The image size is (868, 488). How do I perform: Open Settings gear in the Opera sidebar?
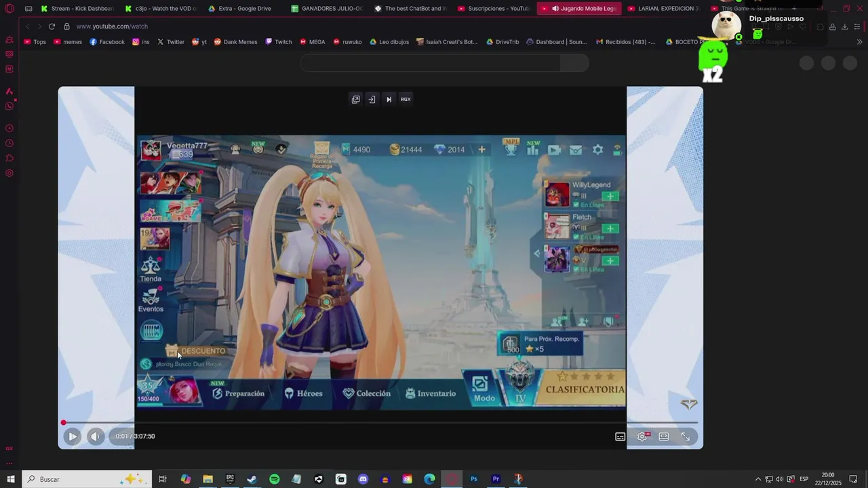[x=9, y=173]
